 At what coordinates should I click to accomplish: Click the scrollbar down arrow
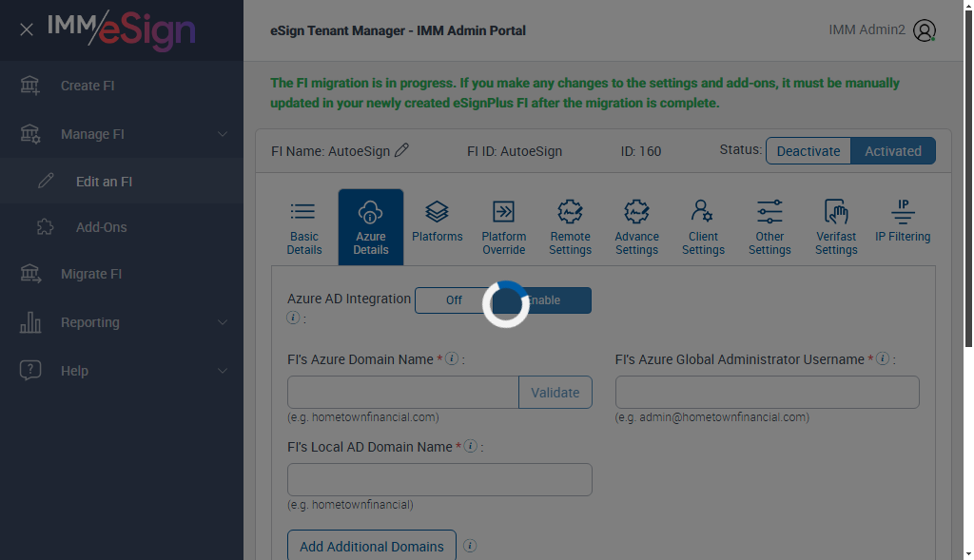tap(968, 553)
